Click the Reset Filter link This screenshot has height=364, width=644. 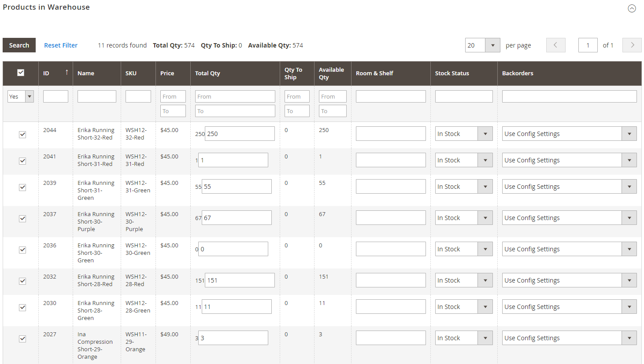pos(61,45)
